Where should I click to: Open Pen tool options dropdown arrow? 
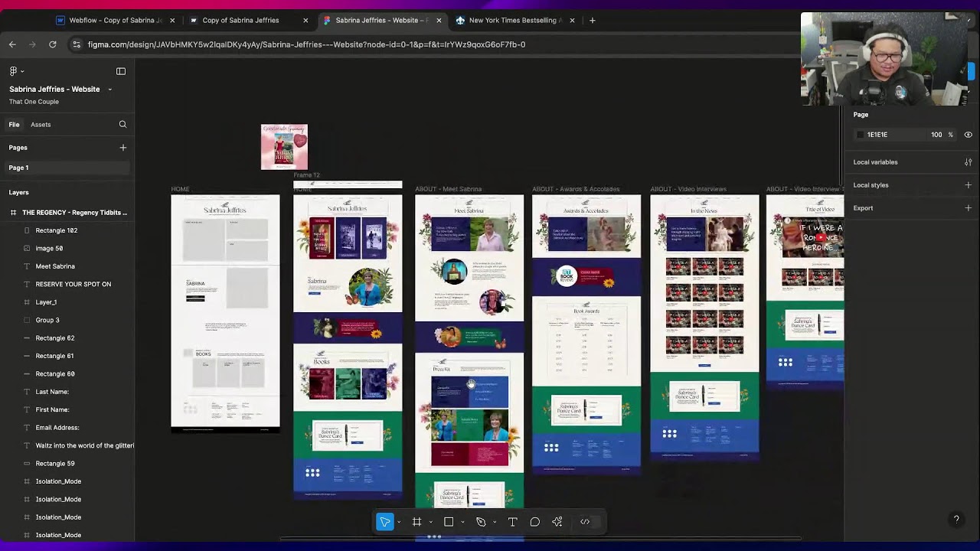click(495, 522)
